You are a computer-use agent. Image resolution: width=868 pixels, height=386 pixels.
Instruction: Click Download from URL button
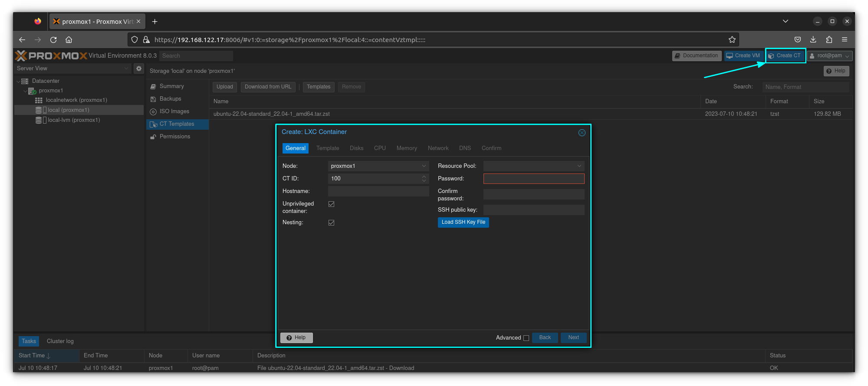tap(268, 87)
